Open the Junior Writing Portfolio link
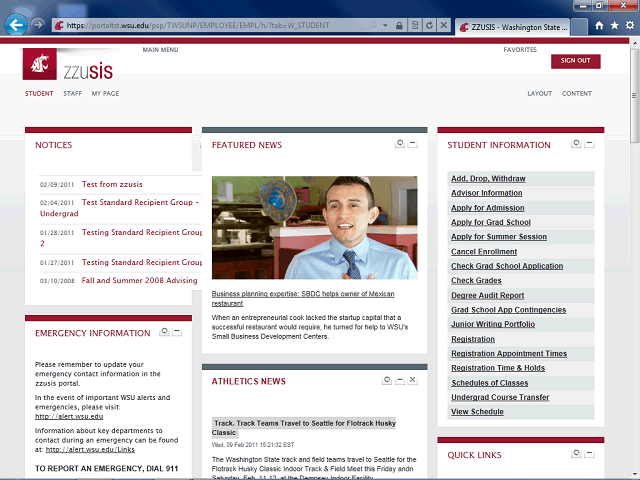The height and width of the screenshot is (480, 640). (493, 324)
